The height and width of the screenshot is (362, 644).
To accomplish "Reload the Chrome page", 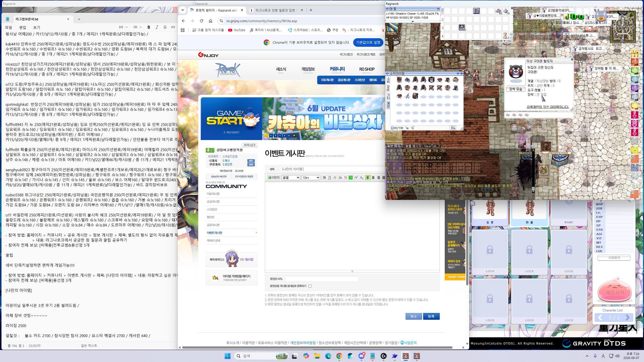I will [x=202, y=21].
